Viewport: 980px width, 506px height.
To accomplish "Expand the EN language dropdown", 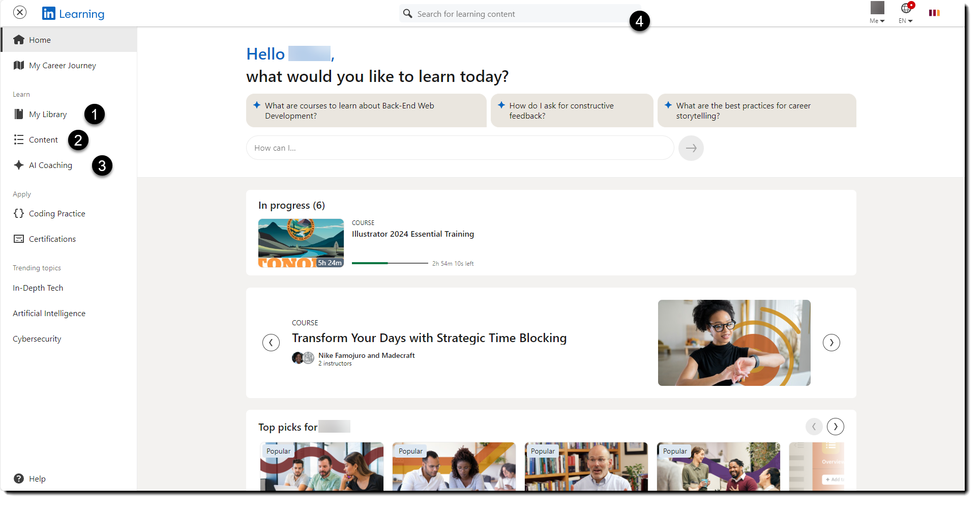I will pyautogui.click(x=906, y=14).
